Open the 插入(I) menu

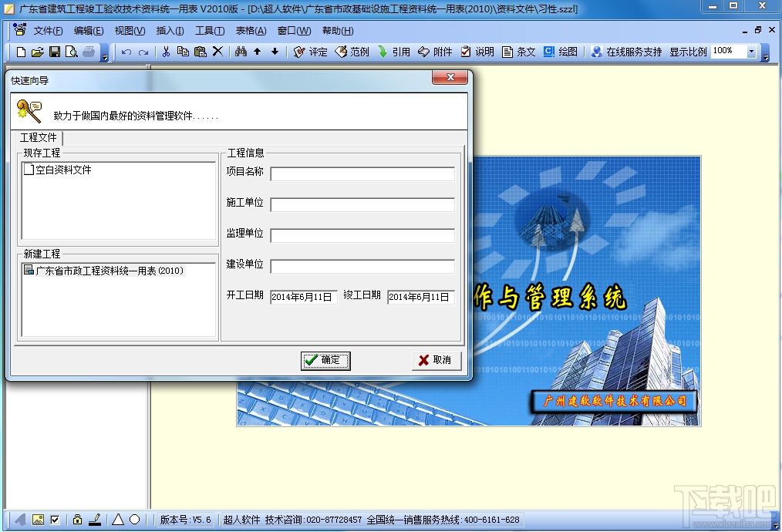170,31
